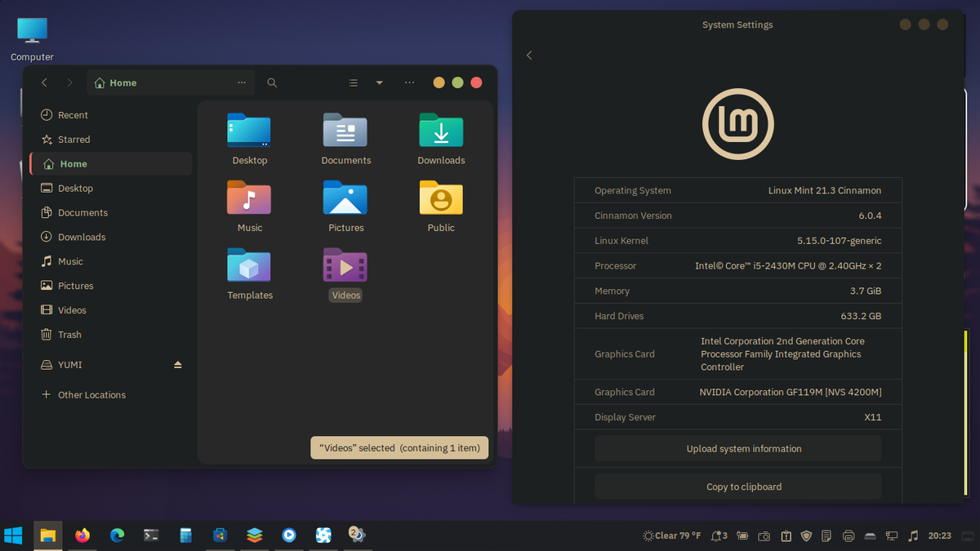Image resolution: width=980 pixels, height=551 pixels.
Task: Click the search magnifier in file manager
Action: click(x=272, y=82)
